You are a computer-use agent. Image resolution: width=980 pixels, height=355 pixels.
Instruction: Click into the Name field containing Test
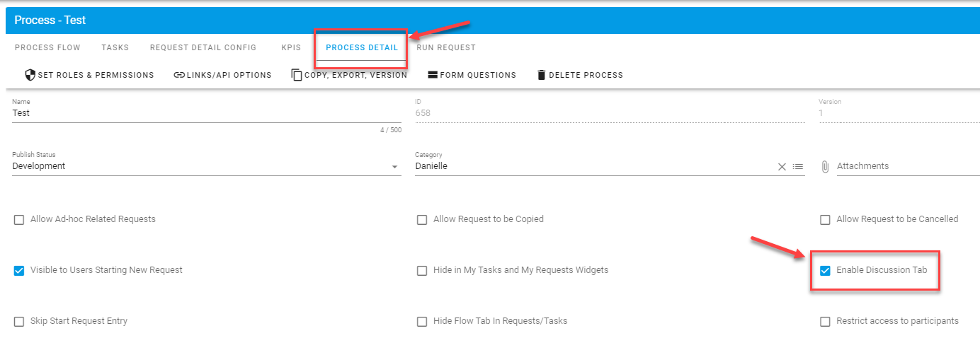click(207, 113)
